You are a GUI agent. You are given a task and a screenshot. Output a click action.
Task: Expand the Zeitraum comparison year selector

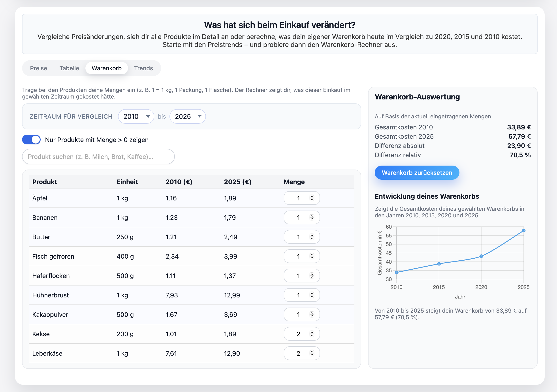tap(136, 116)
